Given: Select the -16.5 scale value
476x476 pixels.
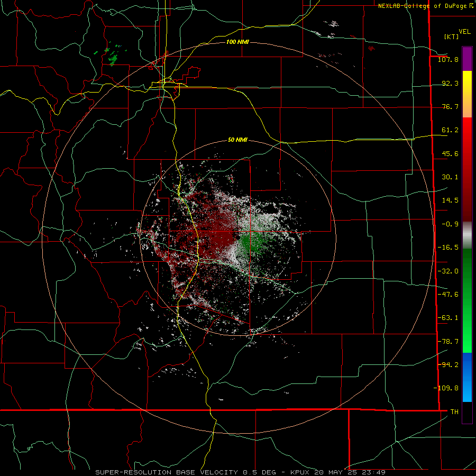Looking at the screenshot, I should tap(448, 248).
